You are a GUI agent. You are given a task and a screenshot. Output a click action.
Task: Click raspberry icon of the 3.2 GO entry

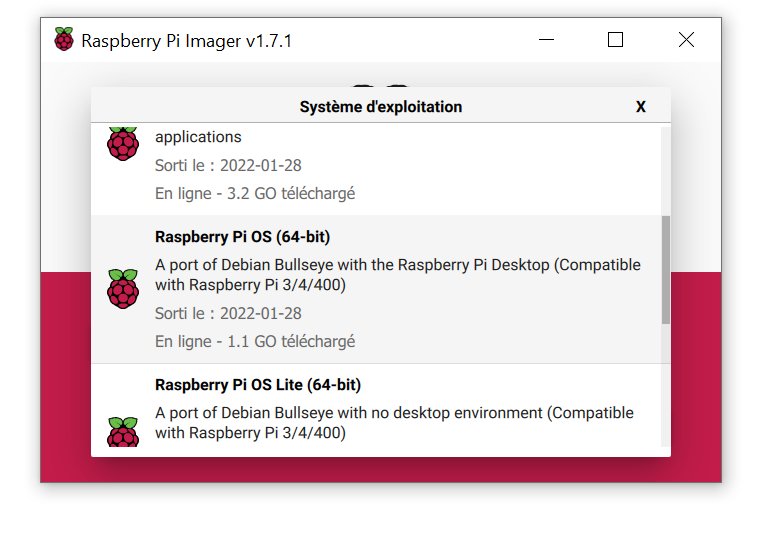[123, 144]
